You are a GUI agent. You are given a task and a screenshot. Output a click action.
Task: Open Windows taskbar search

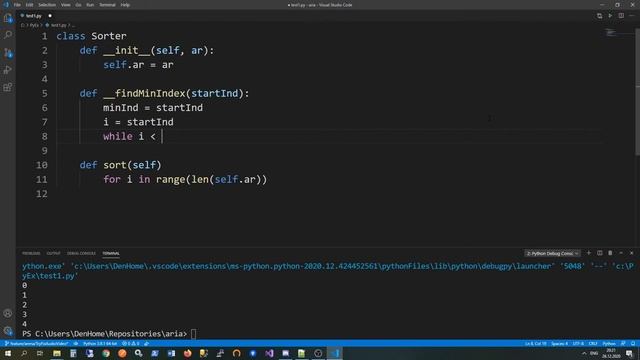(24, 353)
